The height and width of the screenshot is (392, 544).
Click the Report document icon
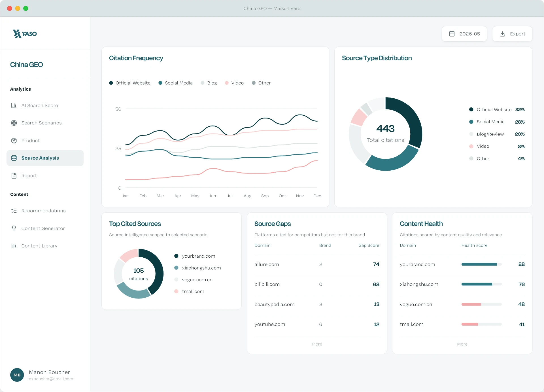coord(14,176)
